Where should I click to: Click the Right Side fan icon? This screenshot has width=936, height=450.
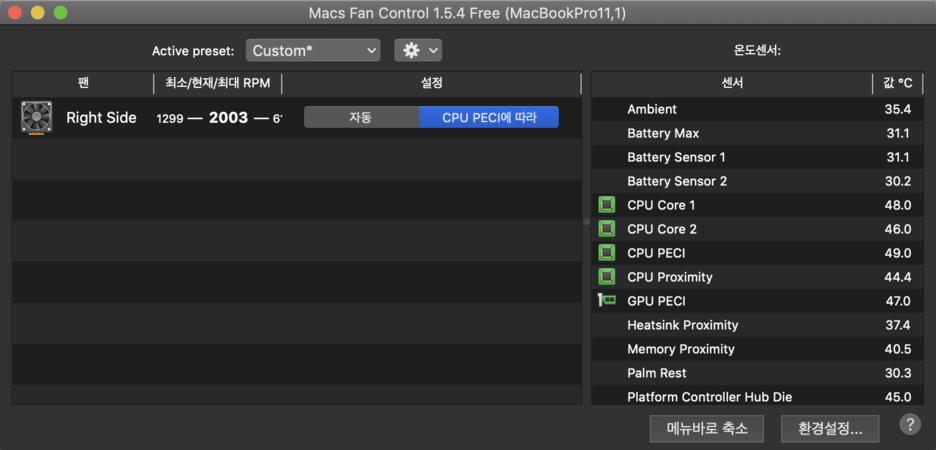[x=36, y=118]
